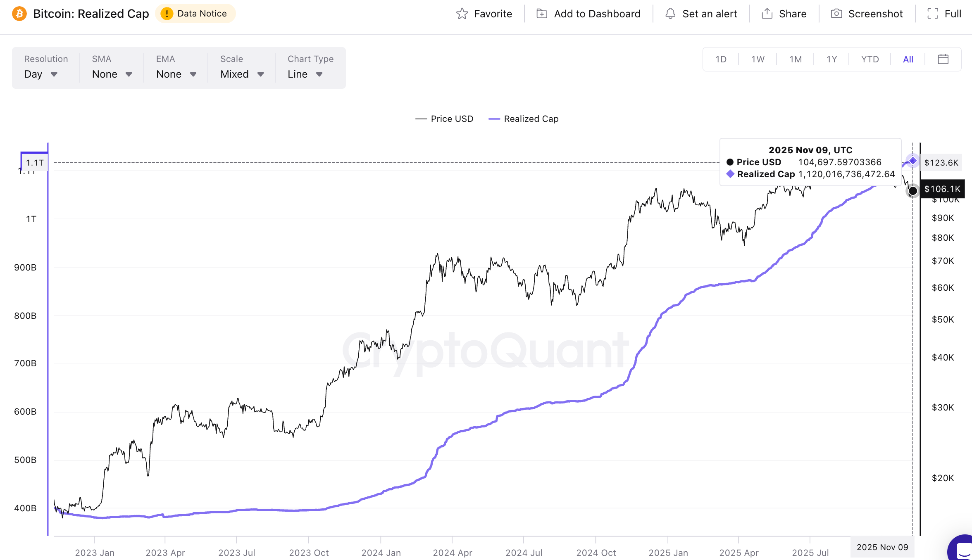This screenshot has width=972, height=560.
Task: Open the Resolution dropdown set to Day
Action: 41,74
